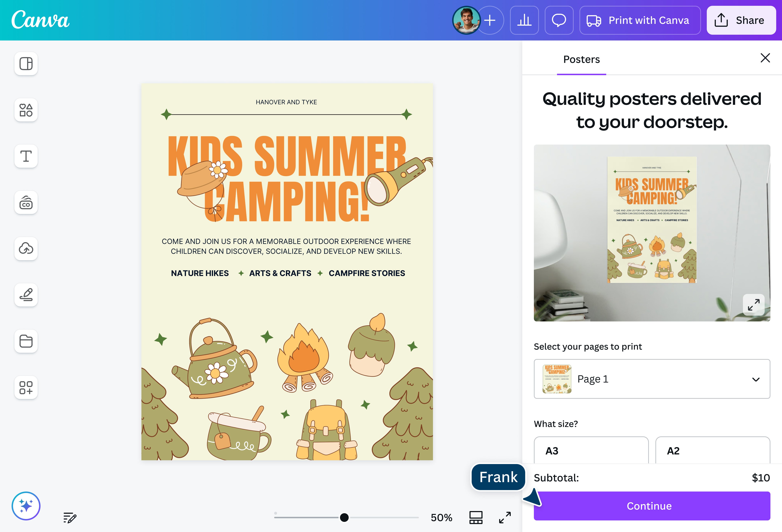
Task: Choose the A2 poster size
Action: pyautogui.click(x=713, y=451)
